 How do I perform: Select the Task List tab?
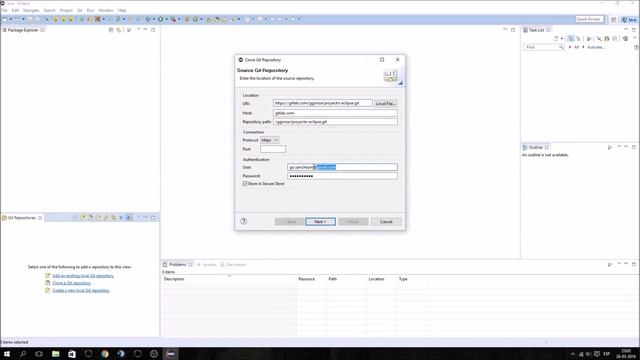[537, 30]
